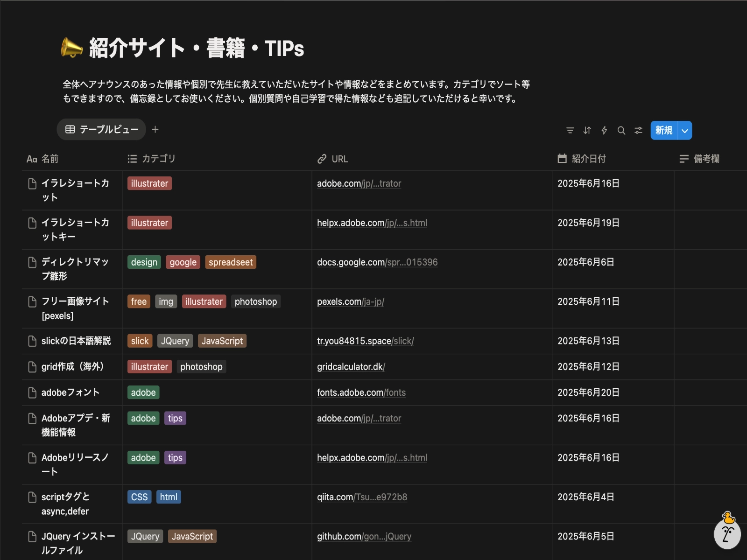Open the view settings sliders icon
The image size is (747, 560).
pyautogui.click(x=638, y=130)
